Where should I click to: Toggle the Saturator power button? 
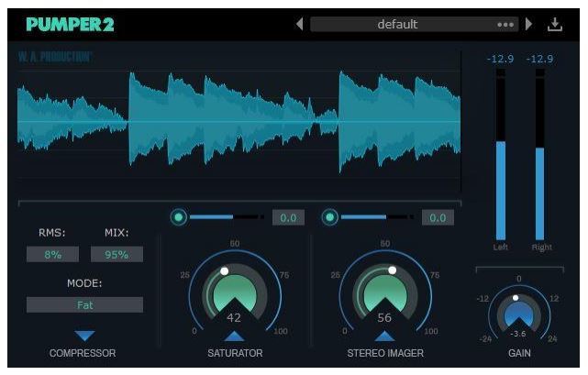(179, 217)
